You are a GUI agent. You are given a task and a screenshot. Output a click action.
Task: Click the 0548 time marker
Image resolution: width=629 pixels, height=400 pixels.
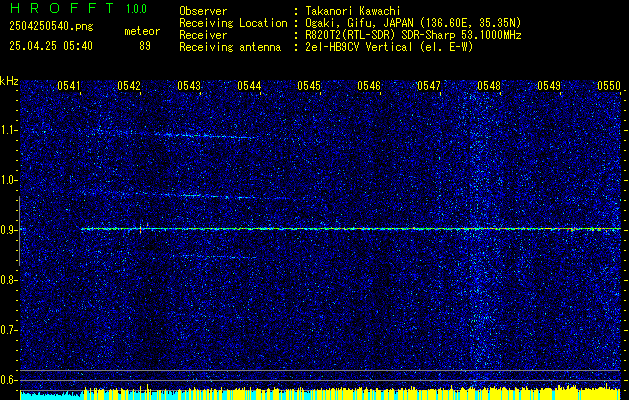tap(489, 86)
